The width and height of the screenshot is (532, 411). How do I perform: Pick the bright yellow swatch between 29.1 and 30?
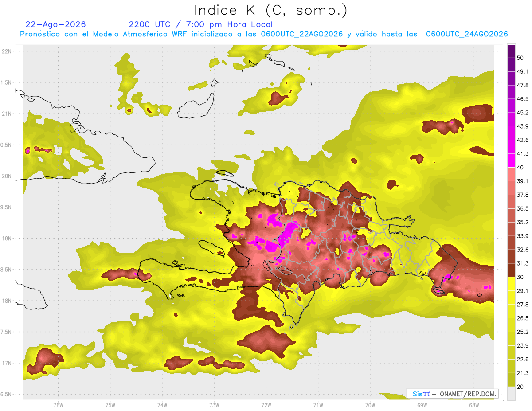click(x=511, y=284)
